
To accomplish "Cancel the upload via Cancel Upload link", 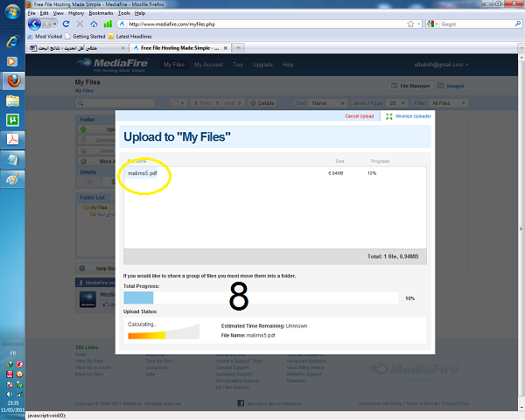I will pos(360,116).
